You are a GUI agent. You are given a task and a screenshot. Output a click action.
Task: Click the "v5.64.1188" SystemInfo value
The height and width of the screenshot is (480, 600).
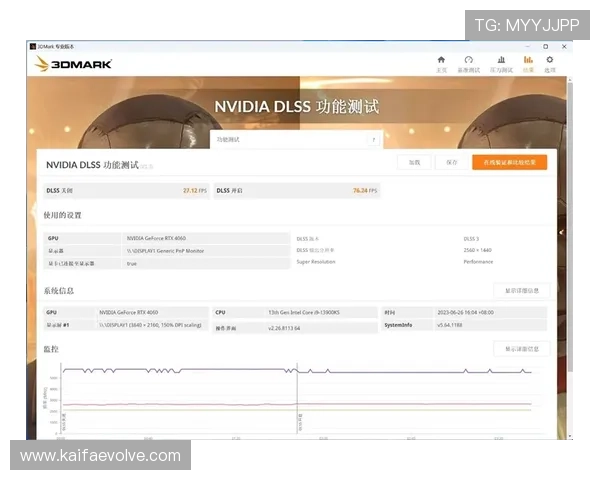tap(450, 325)
